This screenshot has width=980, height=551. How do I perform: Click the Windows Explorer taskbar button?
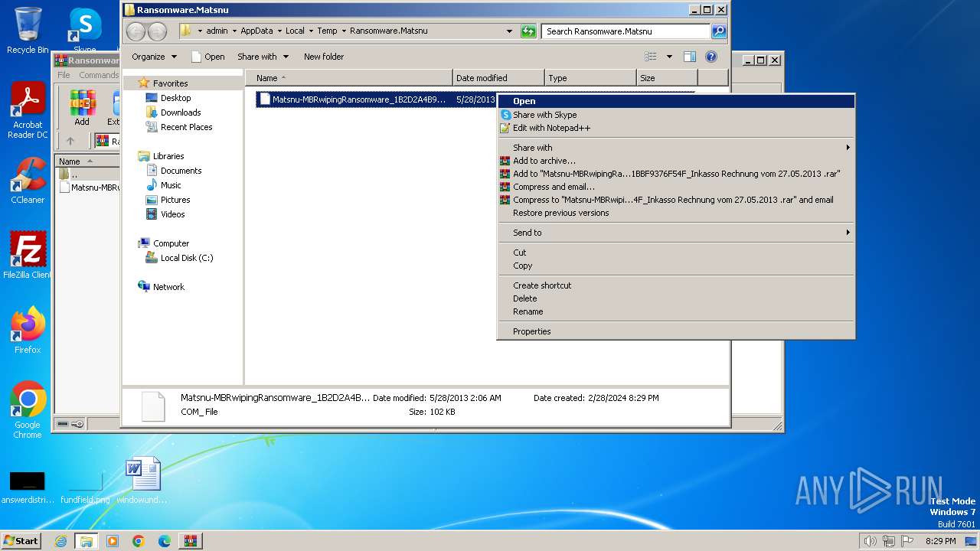[x=87, y=541]
